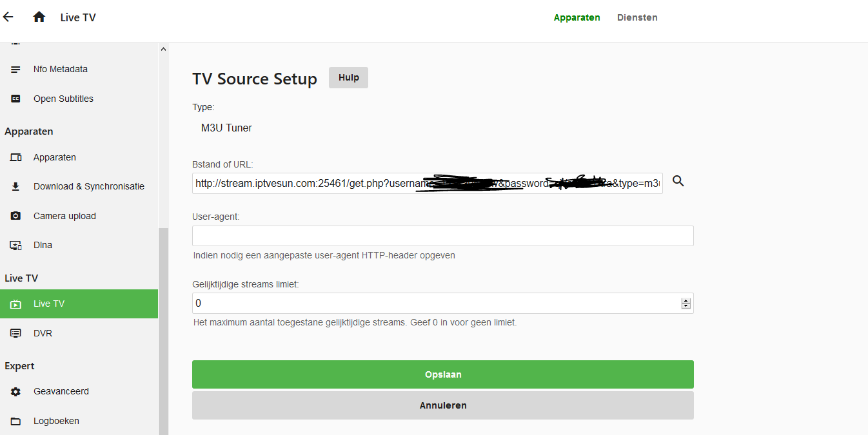
Task: Select Camera upload in sidebar
Action: click(64, 216)
